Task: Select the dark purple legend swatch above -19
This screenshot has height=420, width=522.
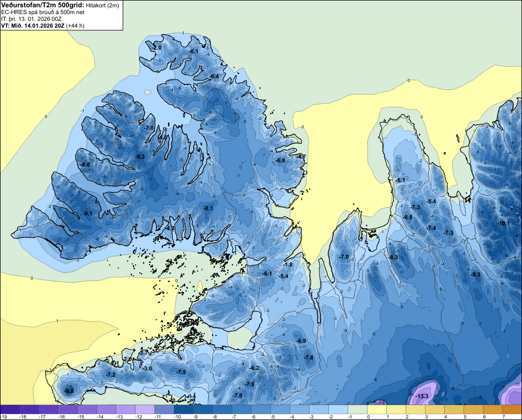Action: pyautogui.click(x=10, y=410)
